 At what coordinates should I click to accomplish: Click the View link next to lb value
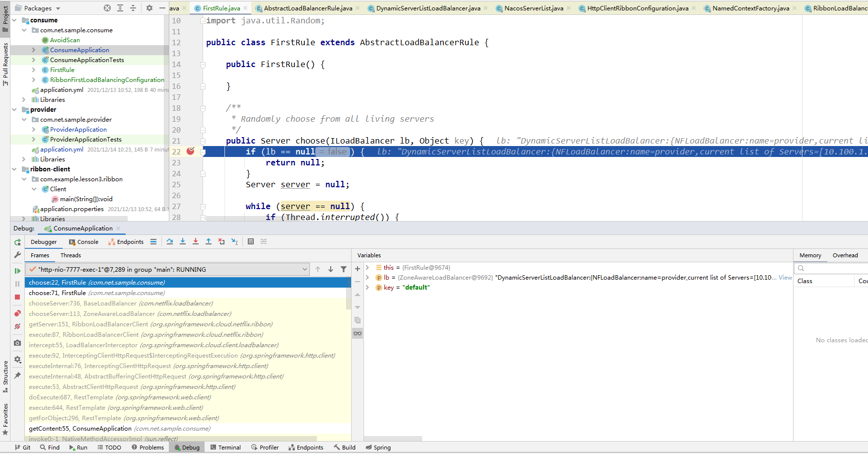tap(785, 277)
